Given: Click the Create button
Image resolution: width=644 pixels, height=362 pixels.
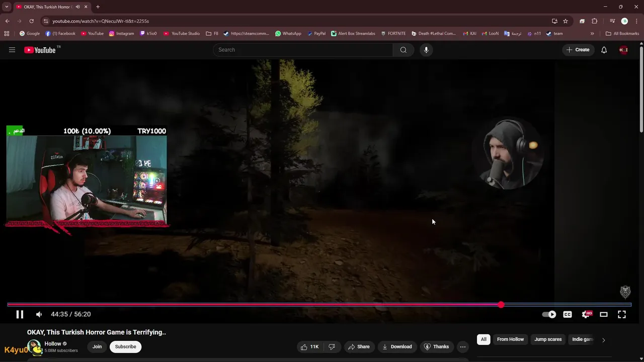Looking at the screenshot, I should pos(578,50).
